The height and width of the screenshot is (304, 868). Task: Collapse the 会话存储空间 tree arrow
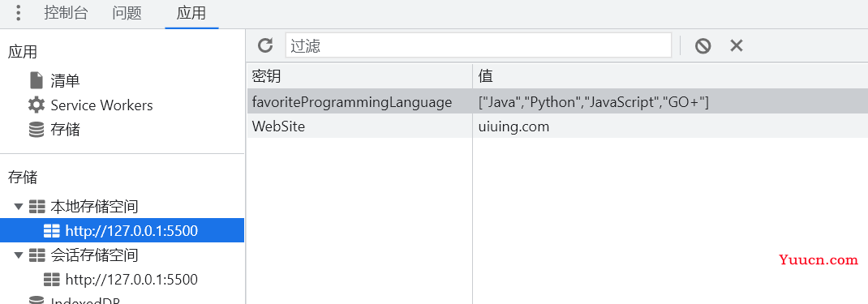click(x=19, y=255)
